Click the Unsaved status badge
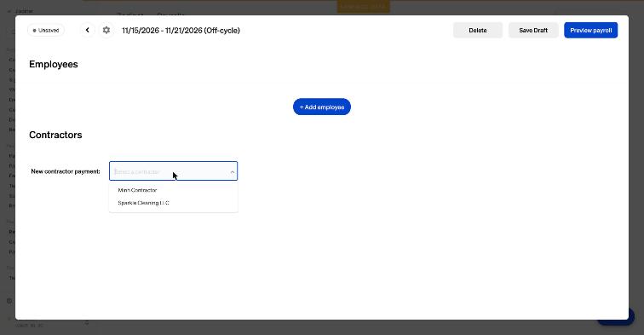This screenshot has height=335, width=644. point(46,31)
